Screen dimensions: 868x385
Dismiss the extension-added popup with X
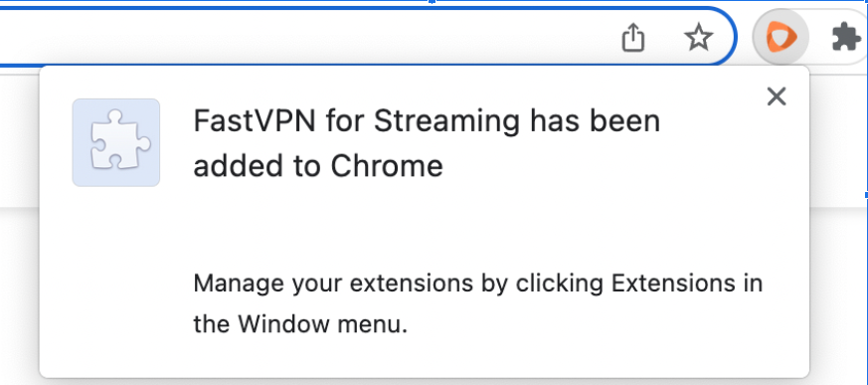pyautogui.click(x=777, y=96)
